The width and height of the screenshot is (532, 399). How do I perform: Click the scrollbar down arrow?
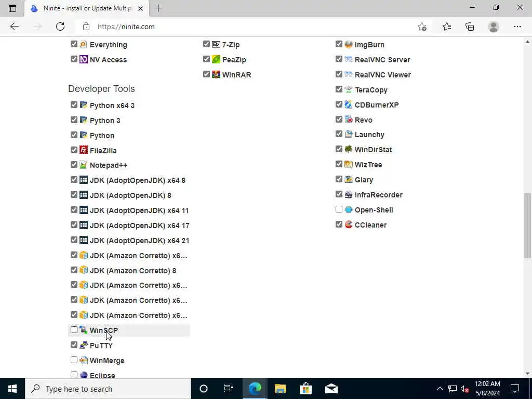527,374
